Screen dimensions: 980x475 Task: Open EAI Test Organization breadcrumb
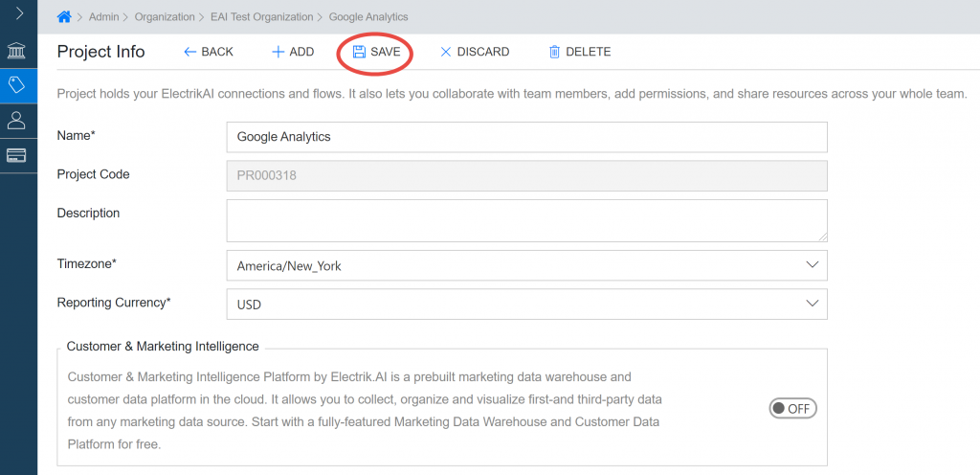262,17
